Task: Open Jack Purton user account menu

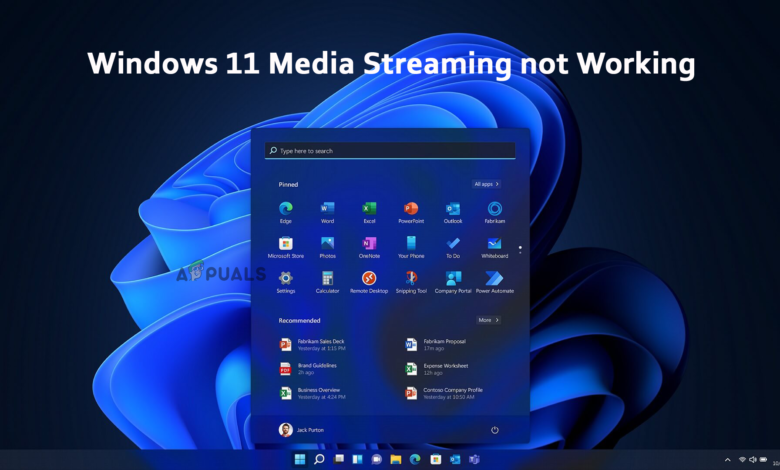Action: tap(301, 430)
